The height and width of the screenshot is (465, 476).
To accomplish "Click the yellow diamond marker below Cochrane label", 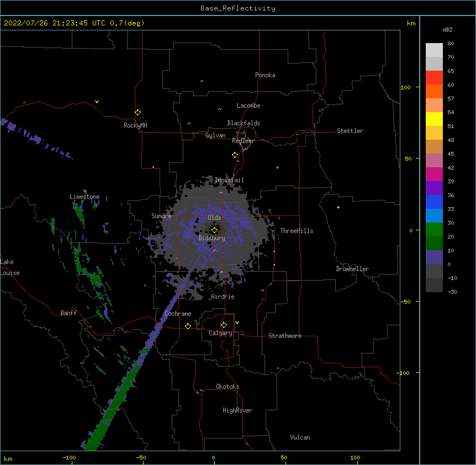I will point(188,326).
